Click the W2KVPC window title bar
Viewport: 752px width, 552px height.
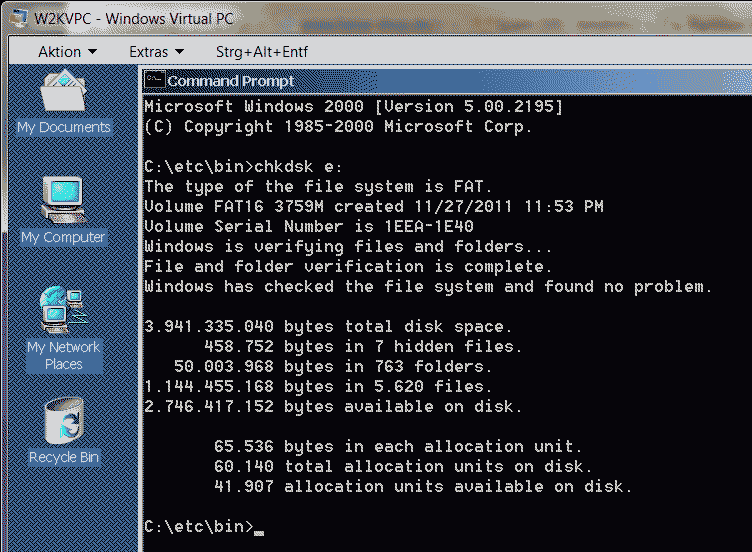point(400,18)
